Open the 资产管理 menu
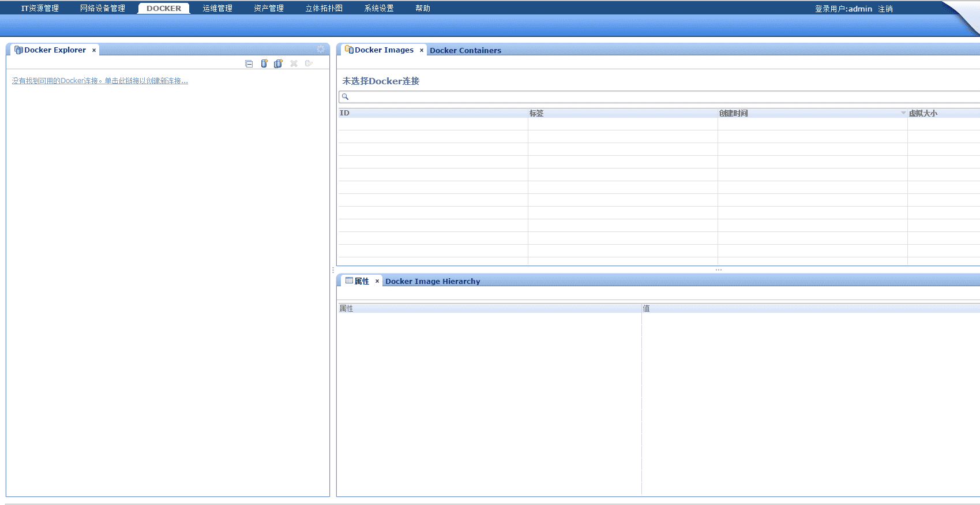This screenshot has width=980, height=505. (x=269, y=9)
